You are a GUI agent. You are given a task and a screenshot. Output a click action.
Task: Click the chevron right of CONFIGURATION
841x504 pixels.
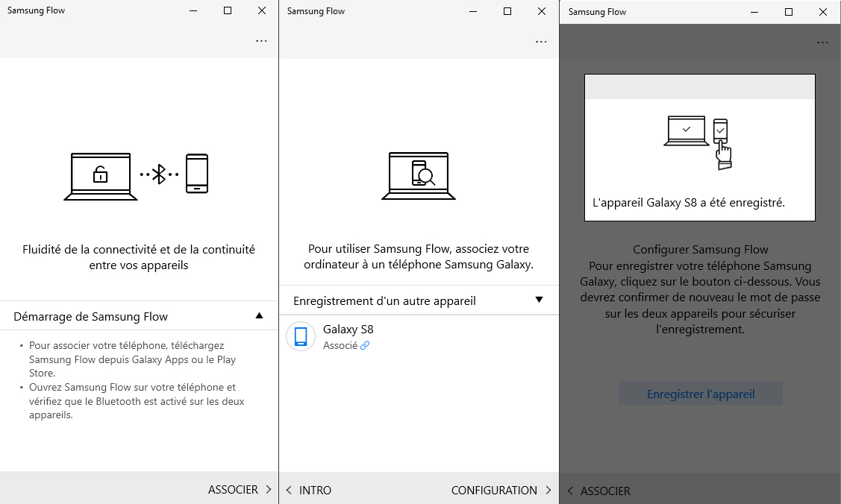click(548, 490)
